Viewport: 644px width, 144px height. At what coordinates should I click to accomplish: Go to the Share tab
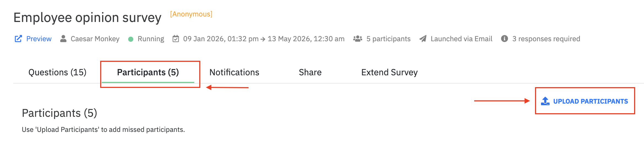click(x=310, y=72)
